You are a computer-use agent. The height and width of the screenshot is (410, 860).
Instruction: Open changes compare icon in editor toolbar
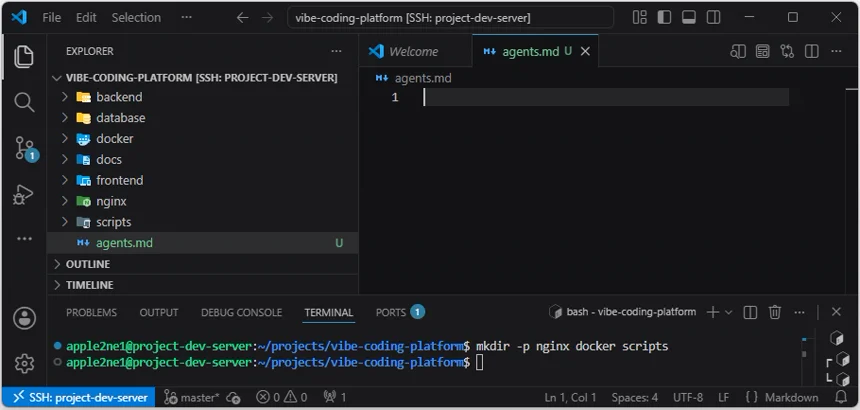pyautogui.click(x=787, y=52)
